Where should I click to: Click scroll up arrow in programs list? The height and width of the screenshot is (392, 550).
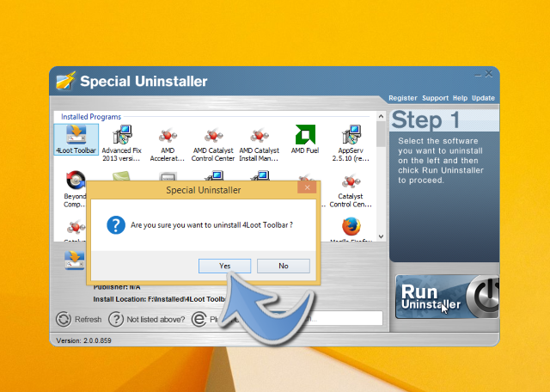point(381,116)
